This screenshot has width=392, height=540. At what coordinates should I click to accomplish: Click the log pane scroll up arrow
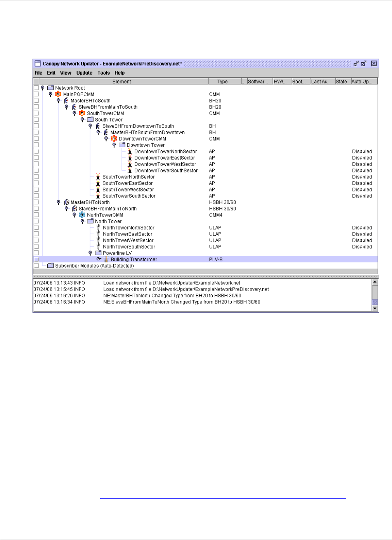(x=375, y=282)
